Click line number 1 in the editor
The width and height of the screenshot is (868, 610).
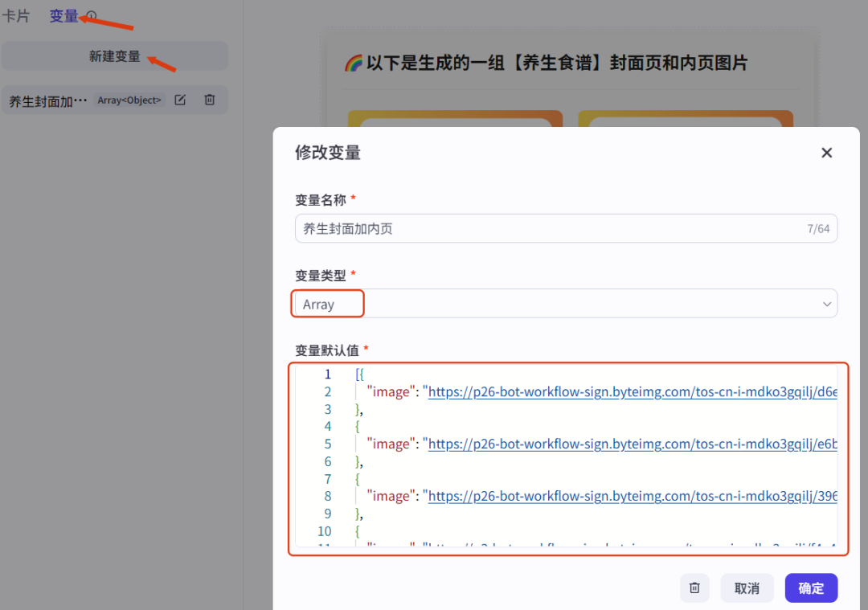(328, 375)
